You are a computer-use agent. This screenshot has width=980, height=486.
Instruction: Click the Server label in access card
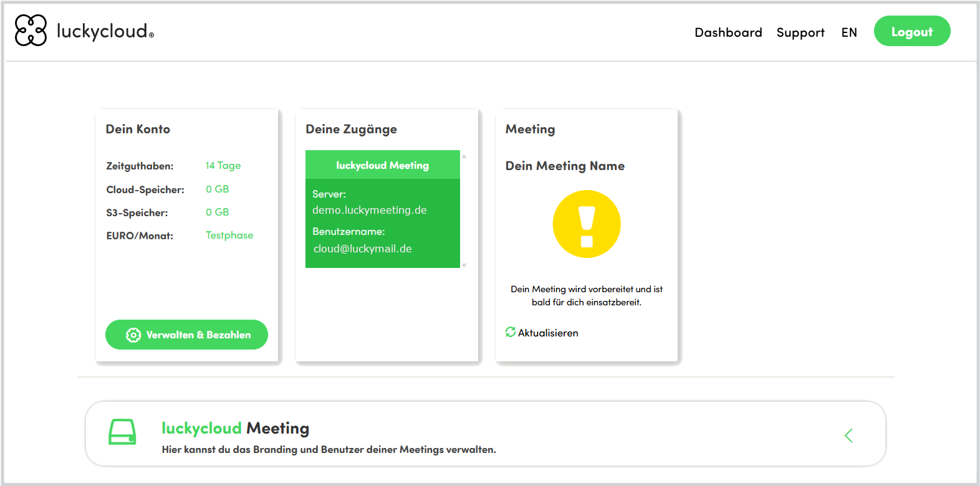pyautogui.click(x=329, y=194)
